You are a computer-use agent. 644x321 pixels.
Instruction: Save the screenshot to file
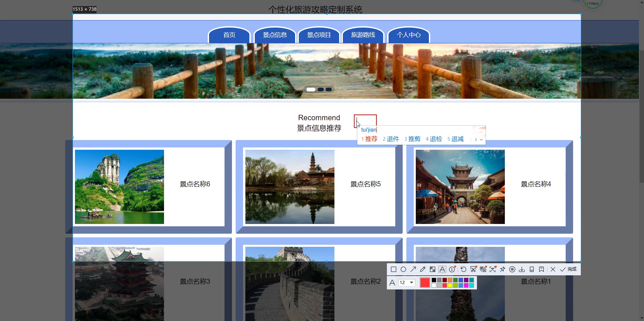(x=522, y=269)
